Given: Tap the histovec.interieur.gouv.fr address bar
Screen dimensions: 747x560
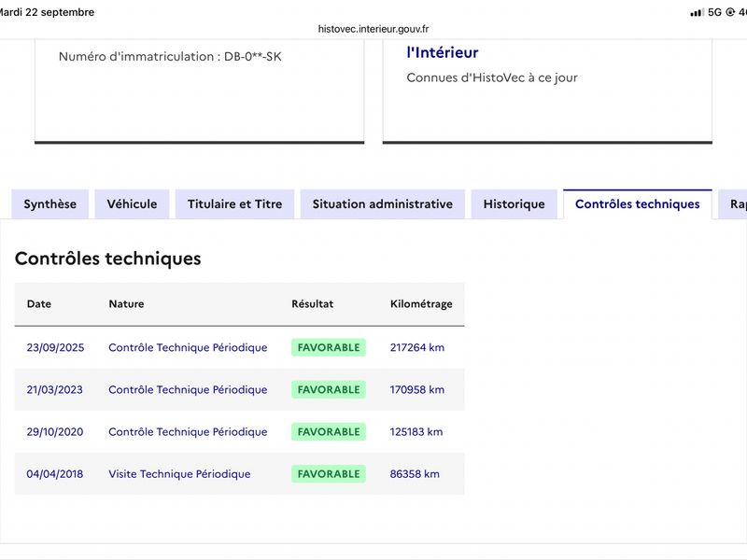Looking at the screenshot, I should [x=373, y=29].
